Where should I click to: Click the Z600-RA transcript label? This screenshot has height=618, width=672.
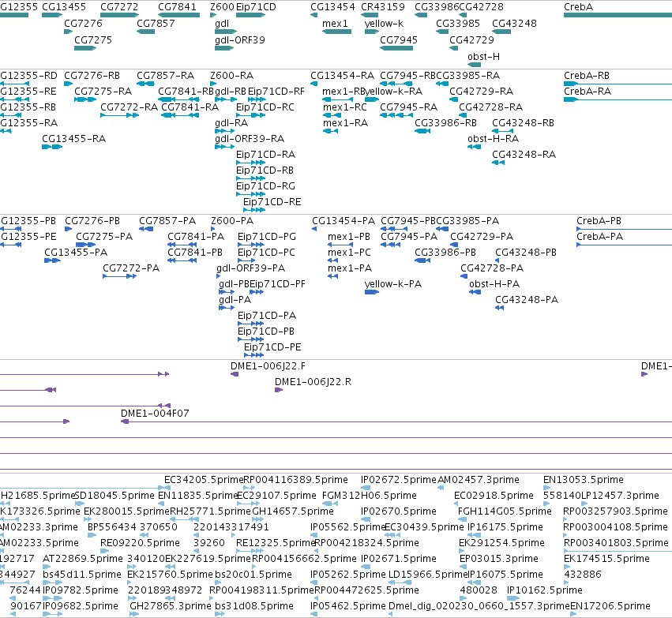click(231, 76)
